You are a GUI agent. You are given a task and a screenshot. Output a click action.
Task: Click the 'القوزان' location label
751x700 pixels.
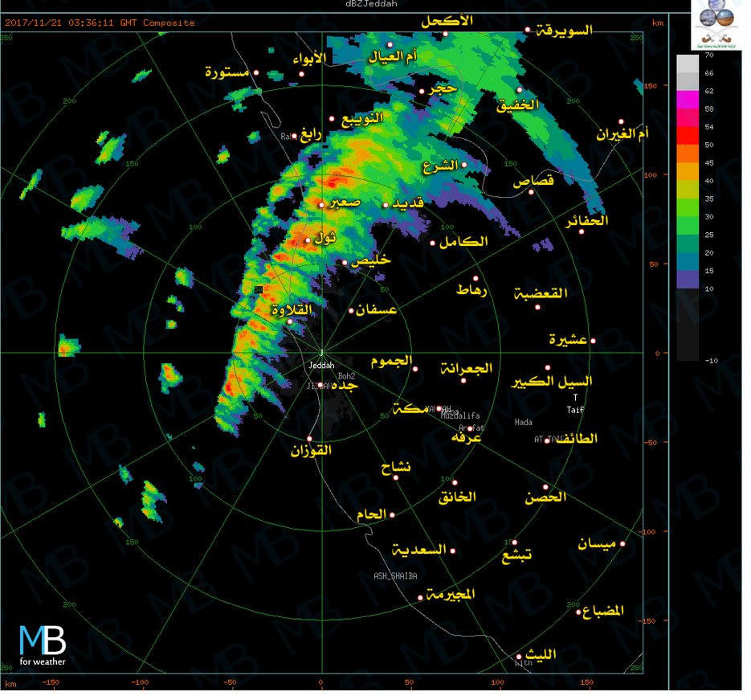pos(312,450)
